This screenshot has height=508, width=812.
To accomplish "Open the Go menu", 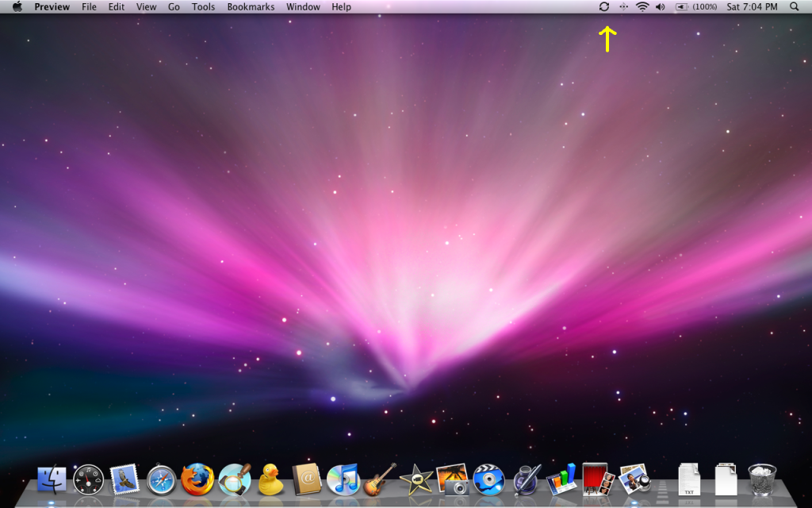I will pos(174,6).
